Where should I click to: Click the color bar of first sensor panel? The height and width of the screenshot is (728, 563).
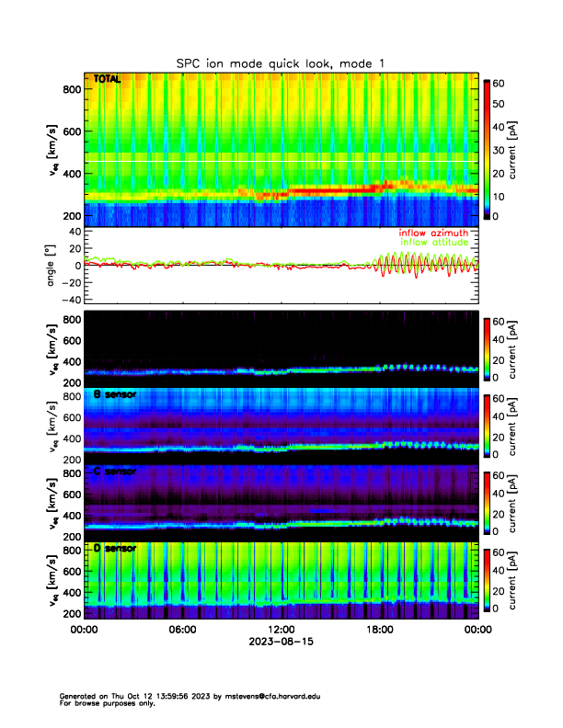[488, 349]
